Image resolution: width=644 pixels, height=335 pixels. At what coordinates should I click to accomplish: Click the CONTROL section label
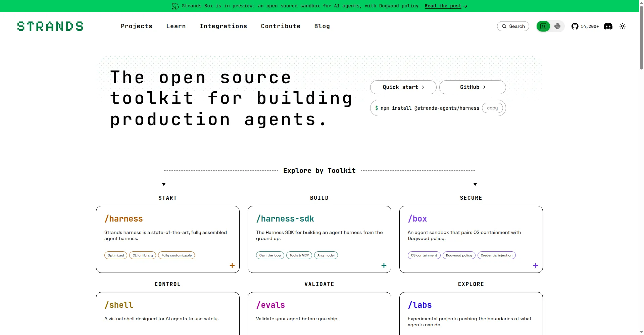coord(168,284)
